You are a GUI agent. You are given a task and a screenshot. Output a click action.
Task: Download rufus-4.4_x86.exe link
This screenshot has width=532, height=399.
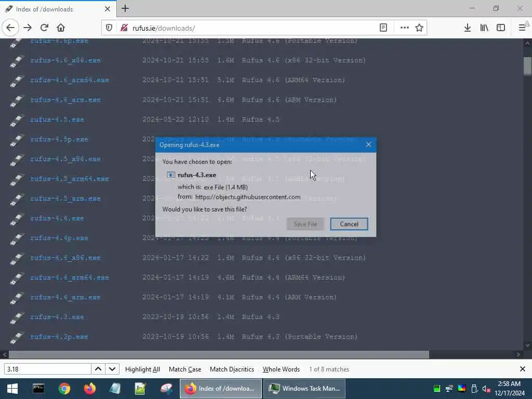65,258
